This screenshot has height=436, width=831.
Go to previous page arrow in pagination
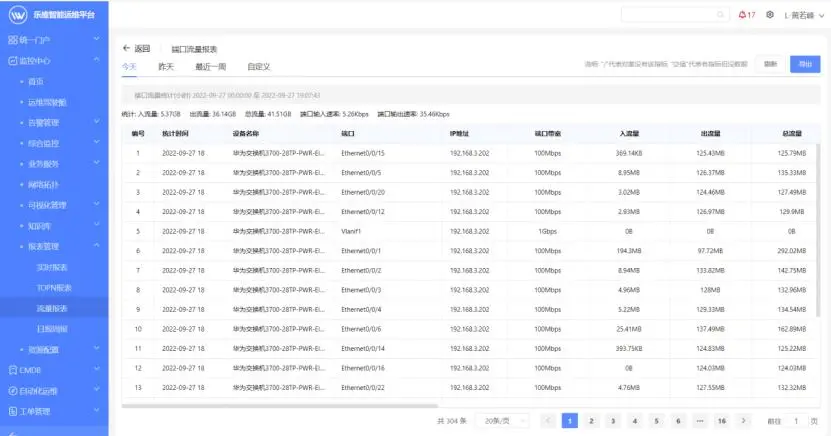tap(548, 421)
